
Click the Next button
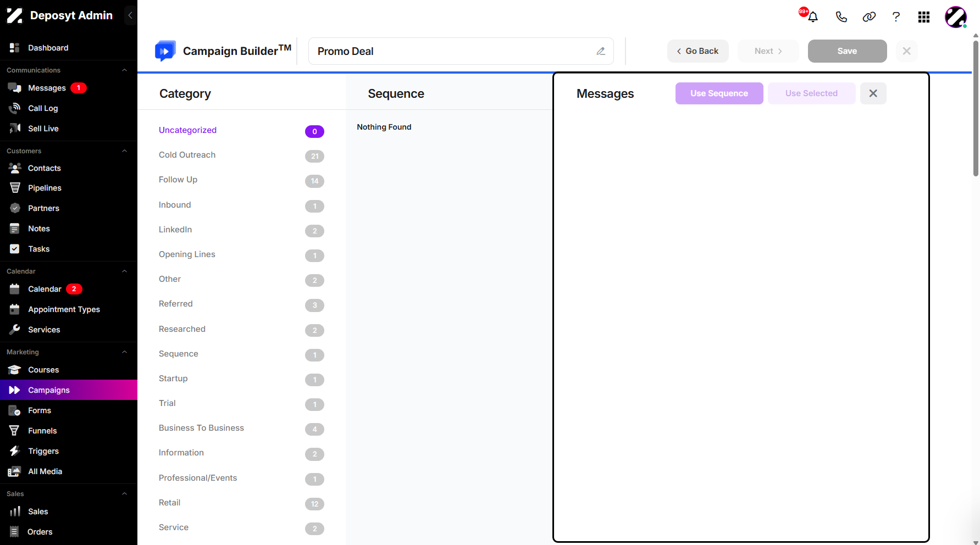click(x=768, y=51)
